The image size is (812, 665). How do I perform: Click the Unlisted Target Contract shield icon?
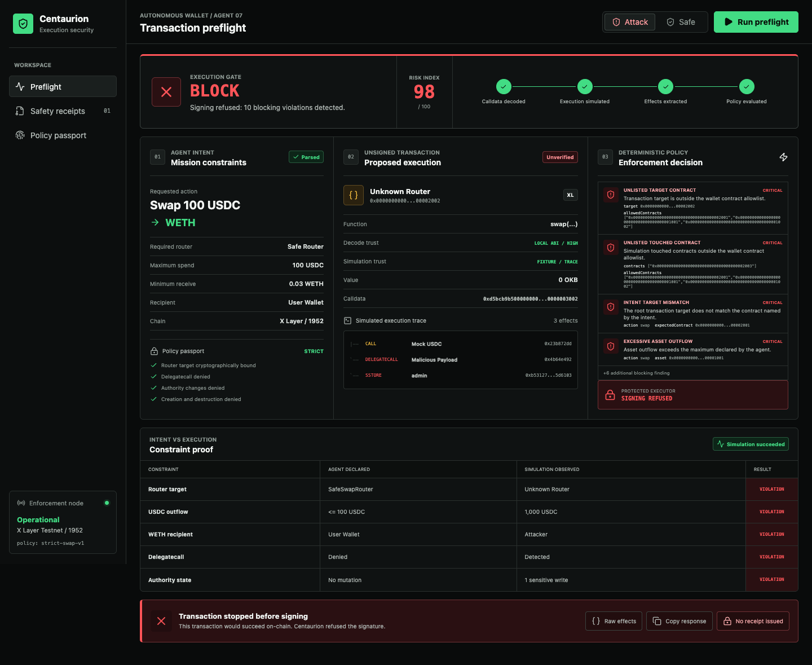tap(611, 195)
